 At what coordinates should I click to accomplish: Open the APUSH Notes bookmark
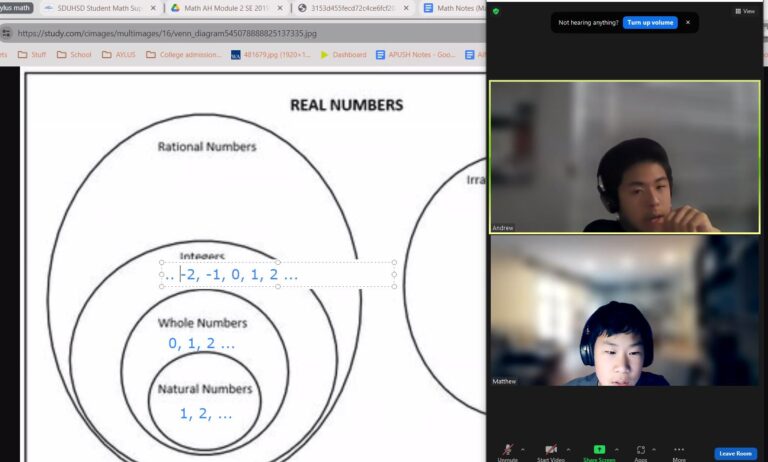point(416,55)
